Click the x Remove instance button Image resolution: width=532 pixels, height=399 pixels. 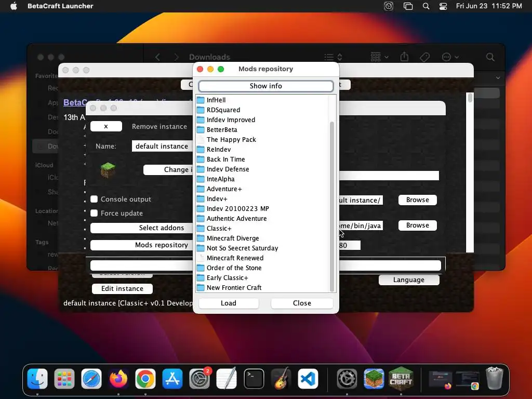coord(106,126)
